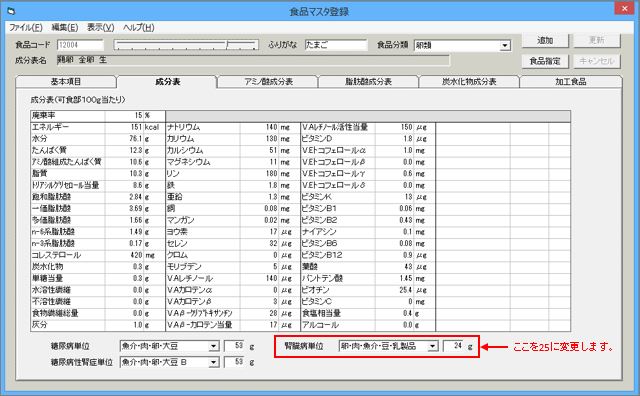Click the 腎臓病単位 gram value field
The width and height of the screenshot is (640, 396).
454,346
